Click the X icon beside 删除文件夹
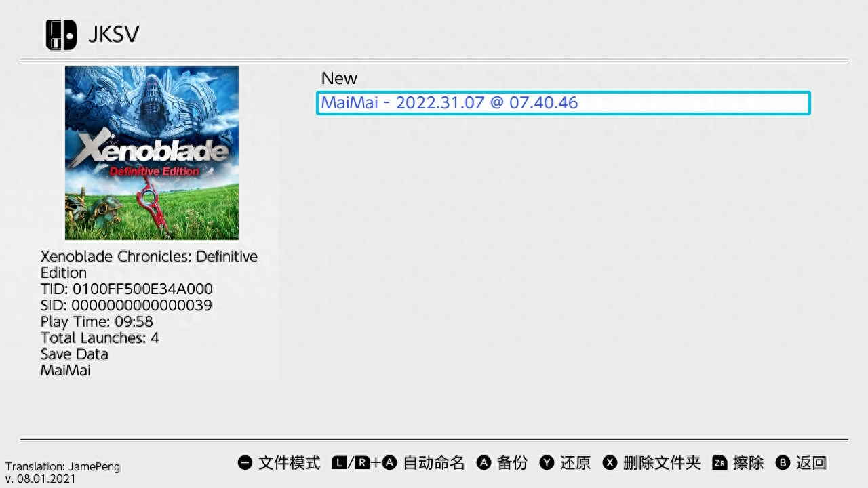 pos(610,463)
